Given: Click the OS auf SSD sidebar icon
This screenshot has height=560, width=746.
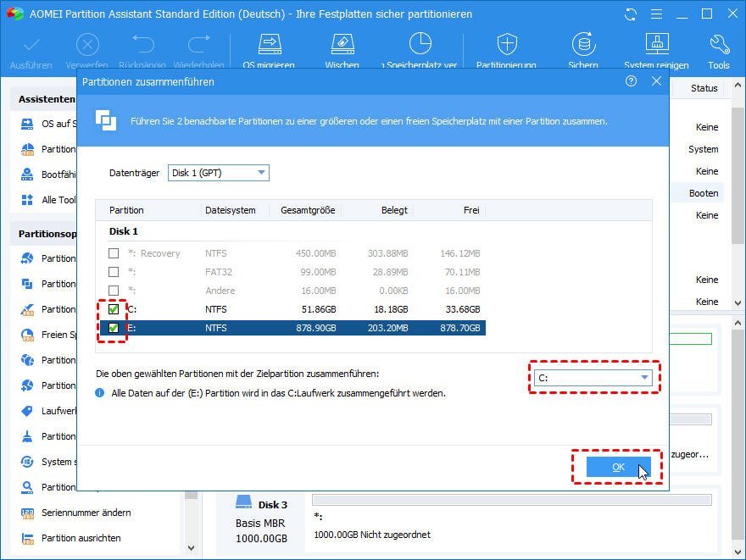Looking at the screenshot, I should pos(27,124).
